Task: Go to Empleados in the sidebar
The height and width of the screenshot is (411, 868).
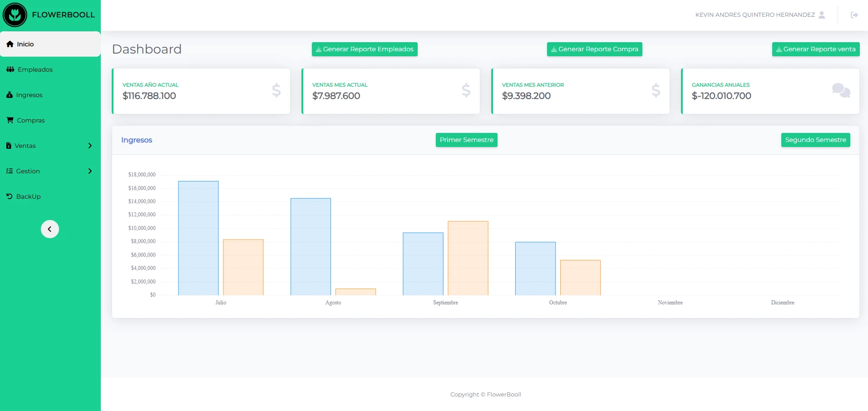Action: pos(50,69)
